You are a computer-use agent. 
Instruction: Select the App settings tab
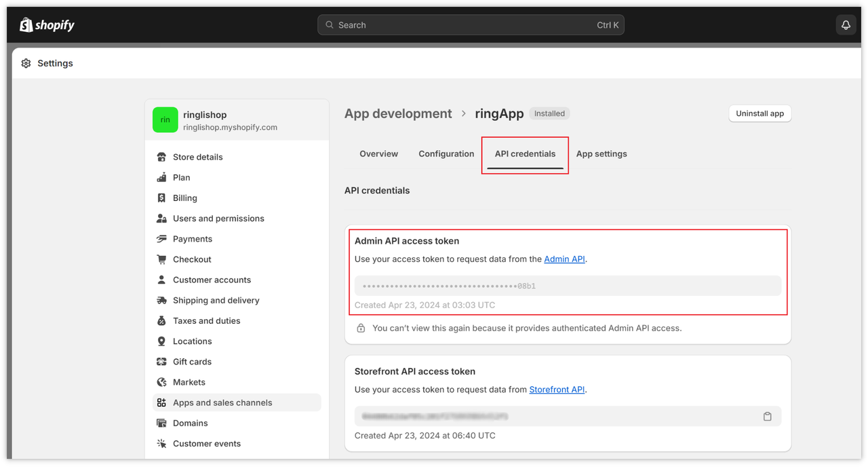pos(601,154)
